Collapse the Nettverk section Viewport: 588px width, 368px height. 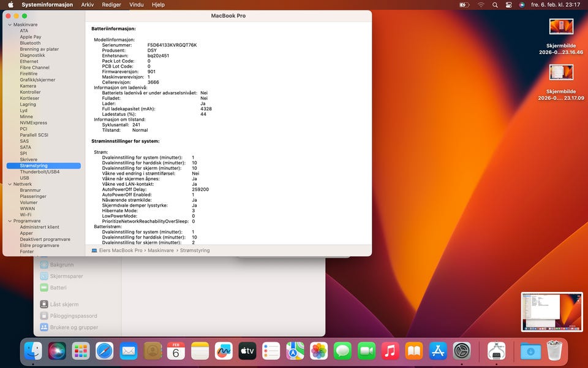(10, 184)
